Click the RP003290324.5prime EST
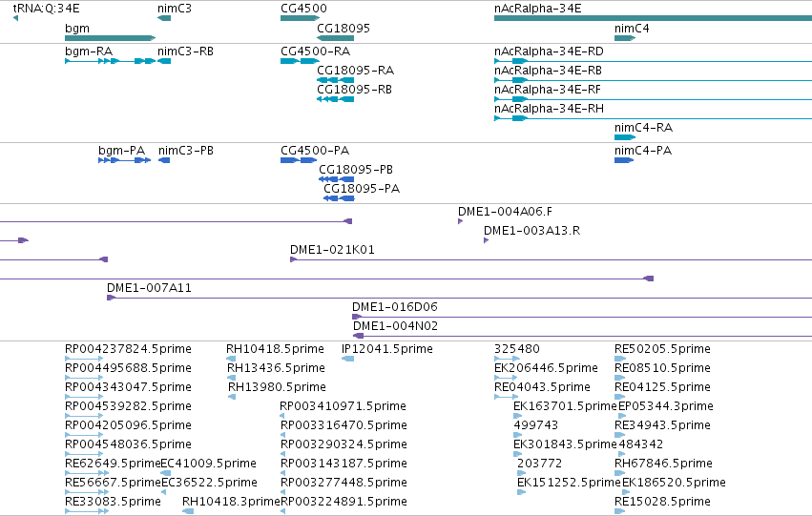This screenshot has height=516, width=812. tap(282, 454)
